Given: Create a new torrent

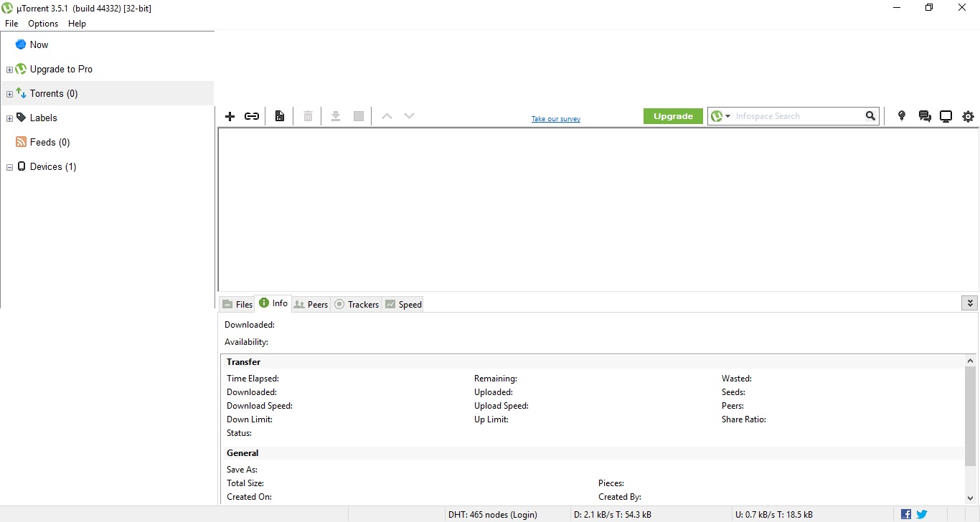Looking at the screenshot, I should pyautogui.click(x=280, y=115).
